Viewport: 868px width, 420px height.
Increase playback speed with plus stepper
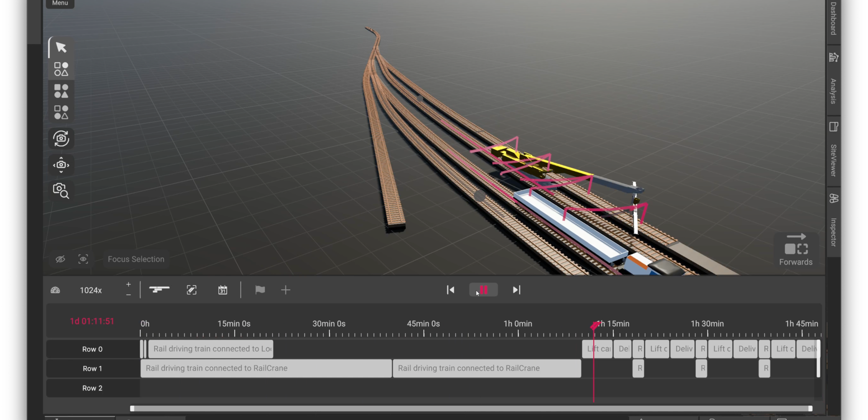[128, 285]
